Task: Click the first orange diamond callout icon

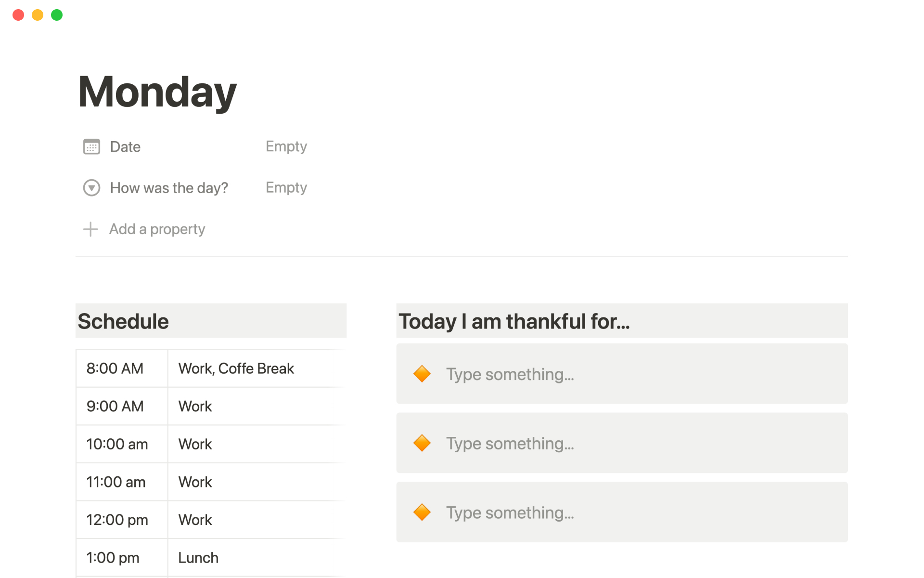Action: tap(422, 374)
